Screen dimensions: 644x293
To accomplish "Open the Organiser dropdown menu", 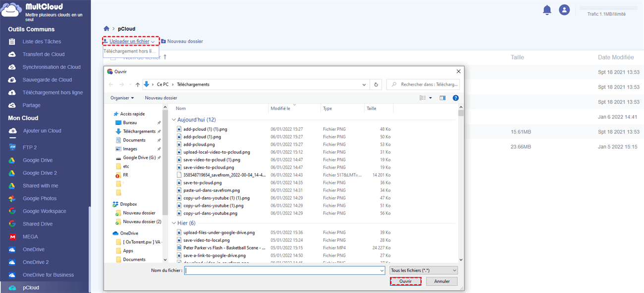I will [x=122, y=98].
